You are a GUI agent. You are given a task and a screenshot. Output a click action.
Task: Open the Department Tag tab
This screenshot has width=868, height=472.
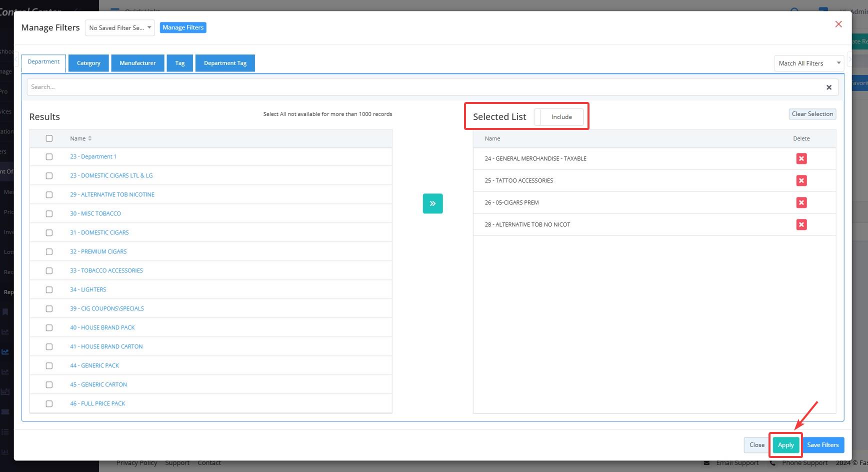(225, 63)
